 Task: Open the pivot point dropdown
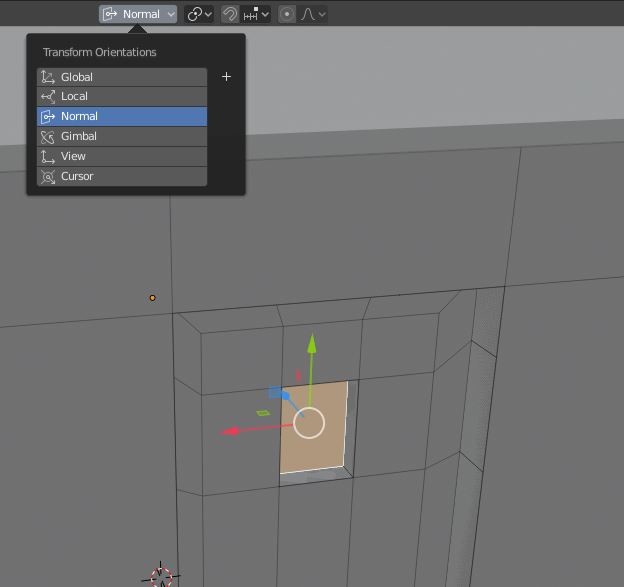coord(199,14)
